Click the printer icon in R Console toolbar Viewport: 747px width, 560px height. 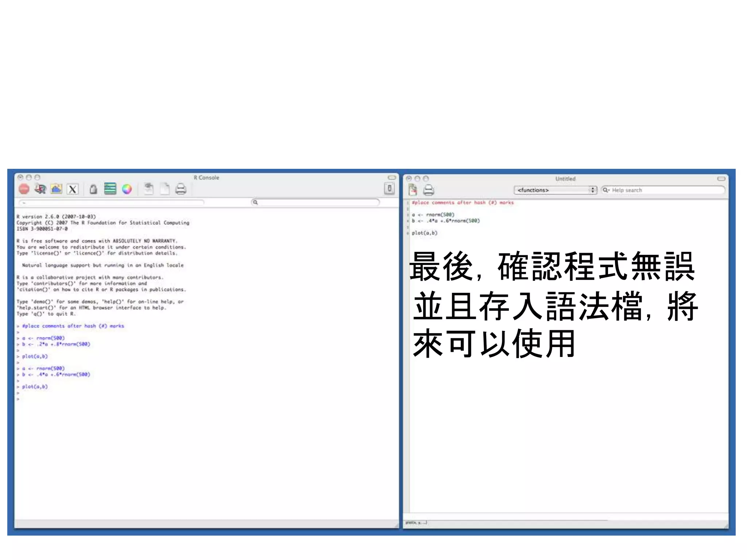181,189
